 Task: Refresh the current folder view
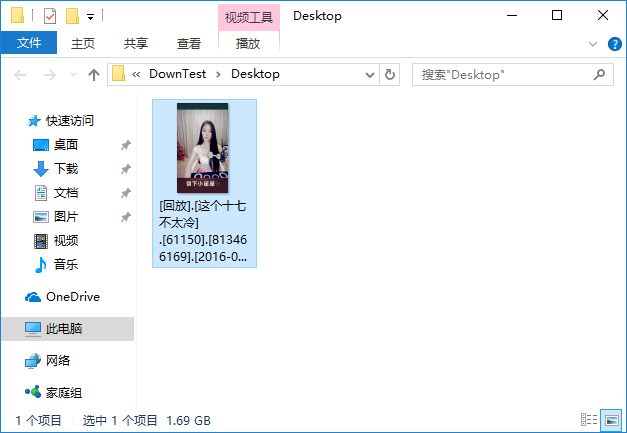pyautogui.click(x=390, y=75)
